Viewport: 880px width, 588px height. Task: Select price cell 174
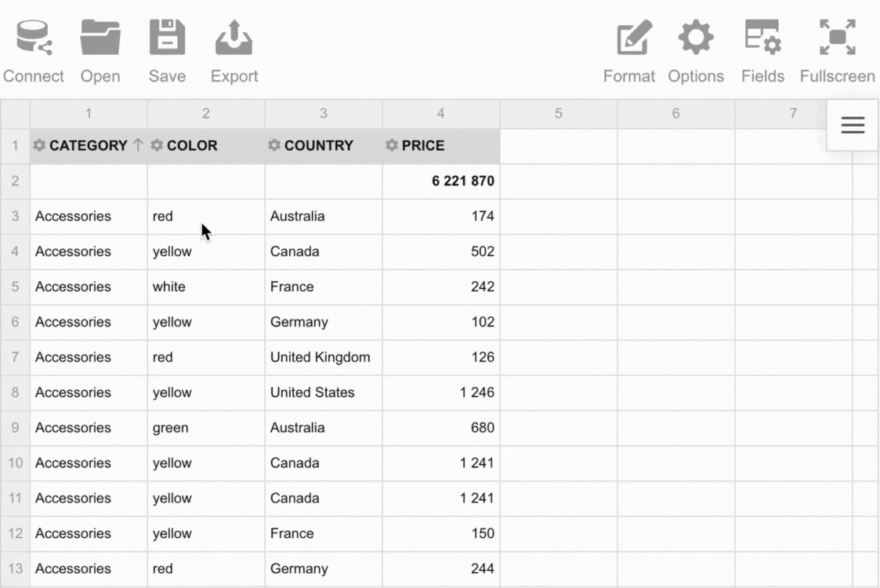[441, 216]
